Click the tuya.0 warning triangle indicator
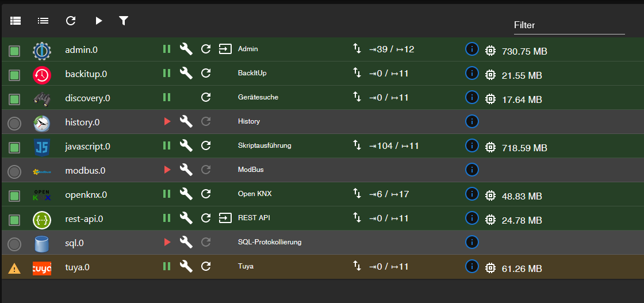 coord(15,267)
